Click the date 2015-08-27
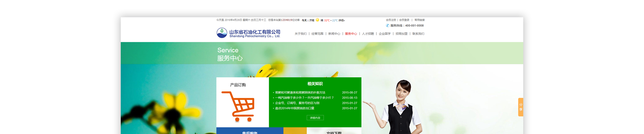Image resolution: width=644 pixels, height=134 pixels. pyautogui.click(x=350, y=92)
